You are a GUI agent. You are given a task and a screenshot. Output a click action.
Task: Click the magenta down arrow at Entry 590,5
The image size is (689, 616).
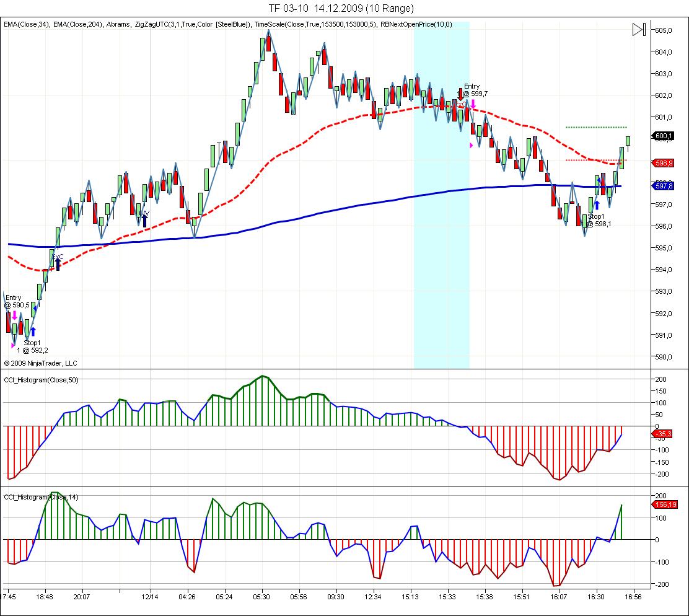[x=14, y=315]
